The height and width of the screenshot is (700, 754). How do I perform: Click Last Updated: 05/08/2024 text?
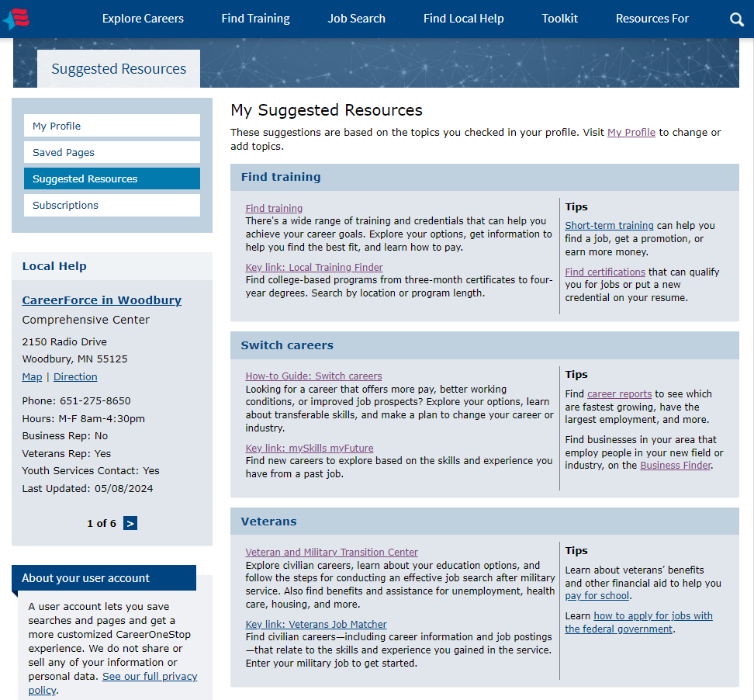click(88, 488)
